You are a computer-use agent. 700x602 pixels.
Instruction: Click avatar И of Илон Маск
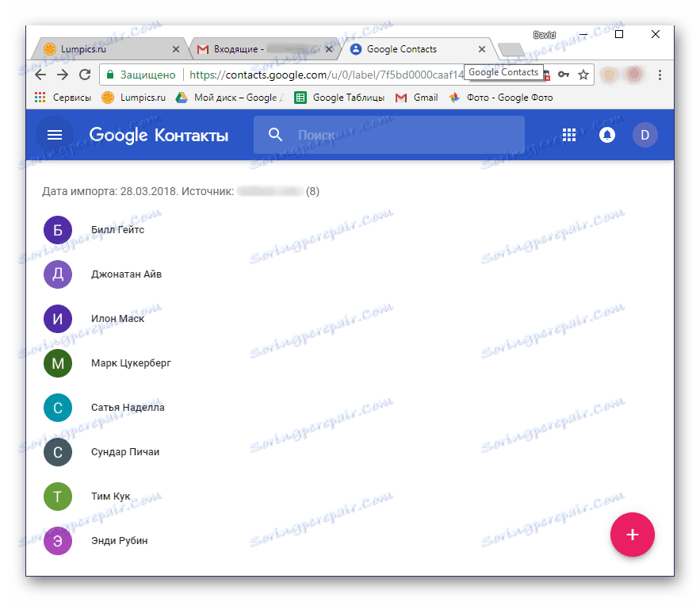pyautogui.click(x=58, y=319)
